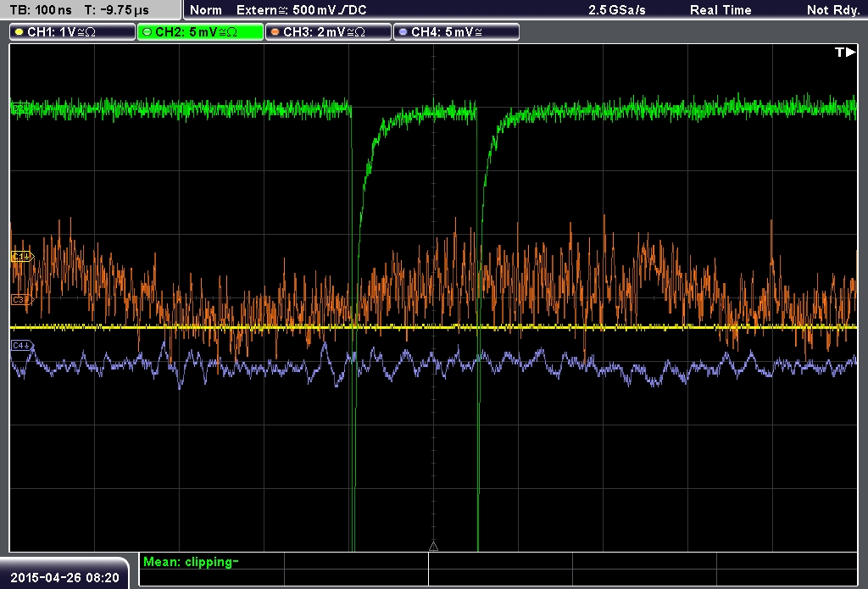Click the yellow dot in CH1 tab
This screenshot has height=589, width=868.
[x=19, y=32]
